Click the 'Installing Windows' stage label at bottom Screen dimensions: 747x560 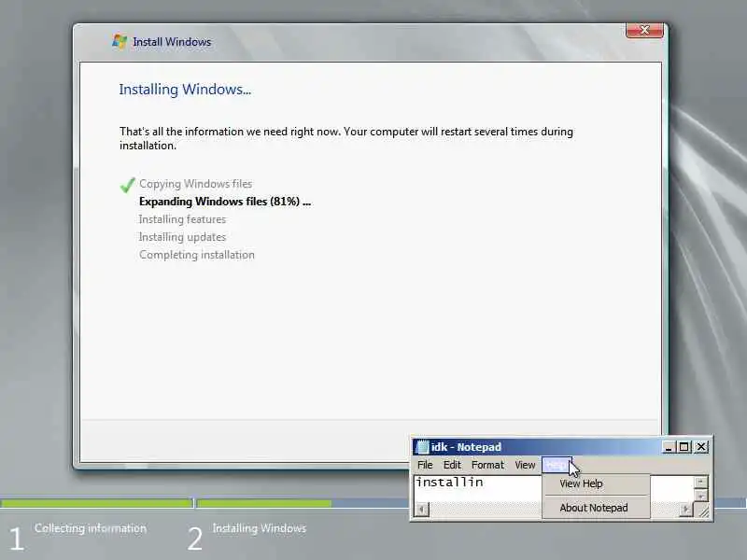[260, 527]
